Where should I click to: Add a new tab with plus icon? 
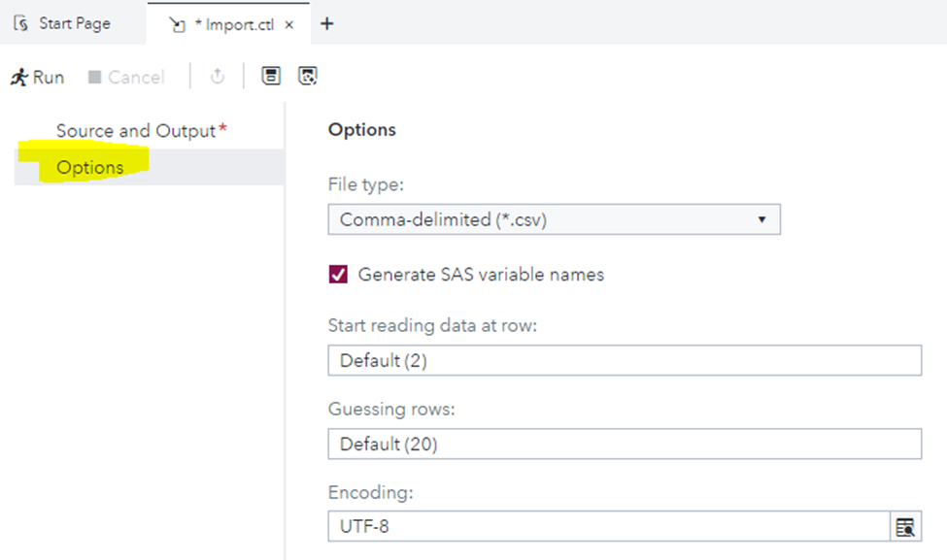[x=326, y=23]
